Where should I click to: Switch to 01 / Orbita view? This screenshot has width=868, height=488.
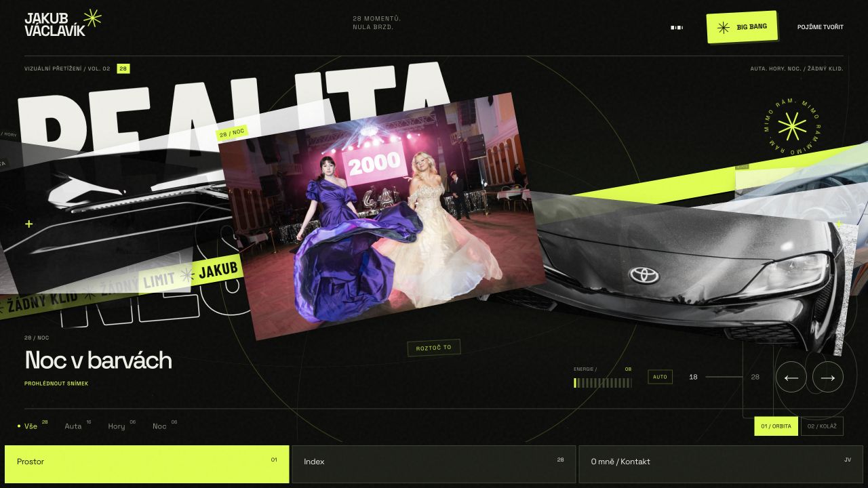(776, 426)
